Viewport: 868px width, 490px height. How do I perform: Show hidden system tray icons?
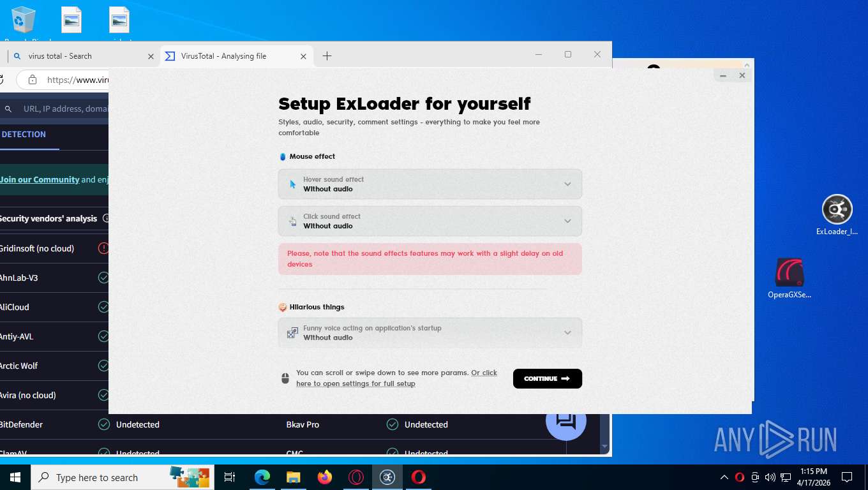click(724, 477)
